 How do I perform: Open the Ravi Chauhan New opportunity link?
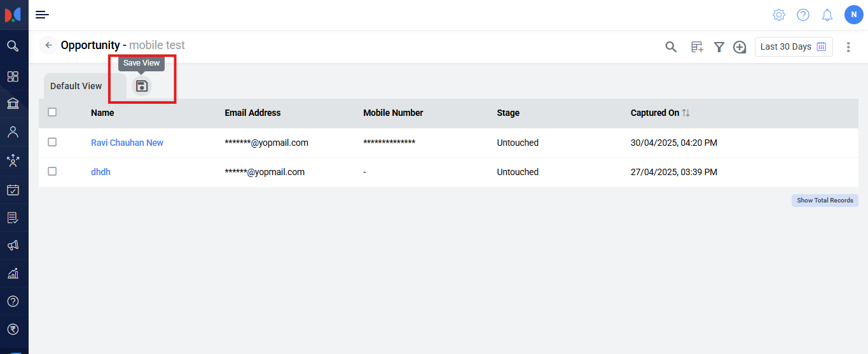pos(127,143)
